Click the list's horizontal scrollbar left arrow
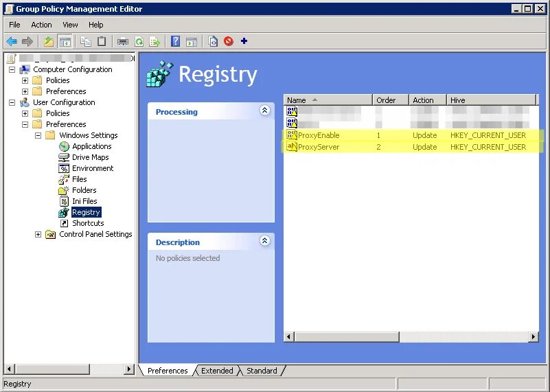The width and height of the screenshot is (550, 392). pos(289,337)
